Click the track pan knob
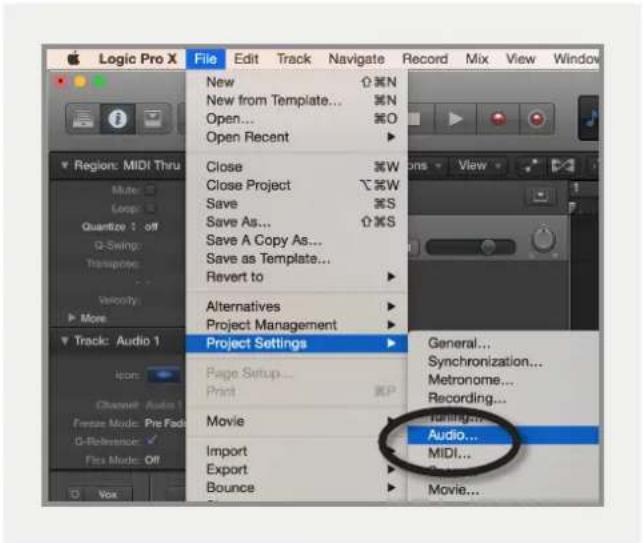This screenshot has width=643, height=543. (x=544, y=240)
